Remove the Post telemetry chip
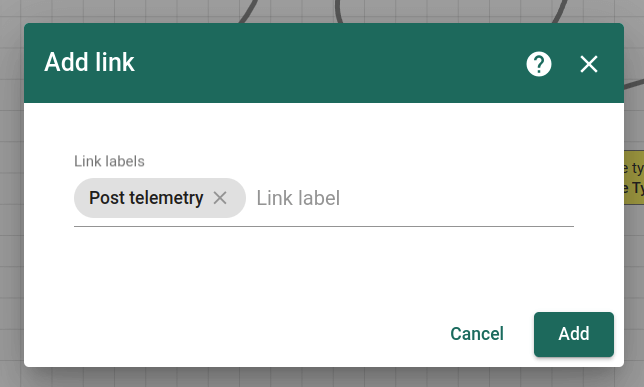 tap(220, 198)
